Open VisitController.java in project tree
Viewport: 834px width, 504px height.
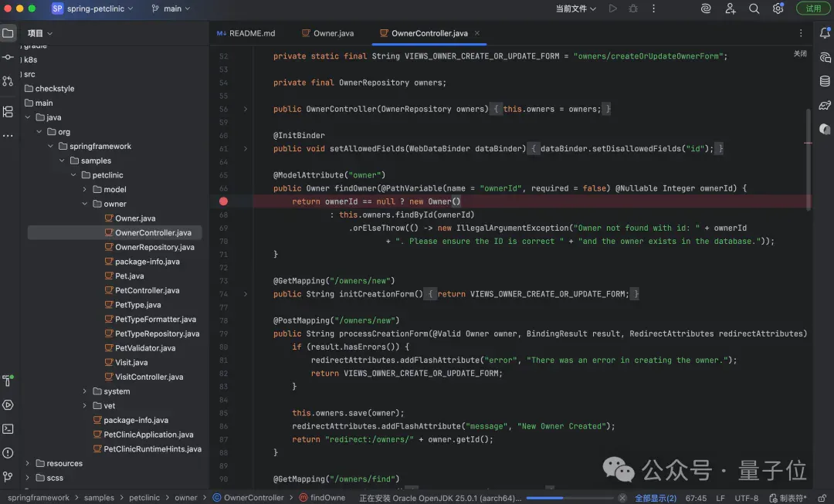[x=149, y=377]
